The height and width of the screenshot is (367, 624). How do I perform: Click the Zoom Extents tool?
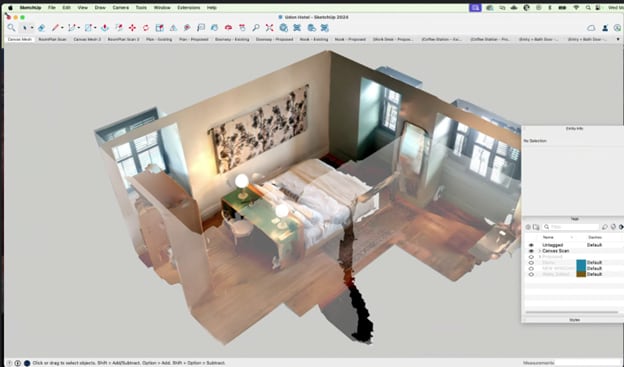(x=269, y=27)
